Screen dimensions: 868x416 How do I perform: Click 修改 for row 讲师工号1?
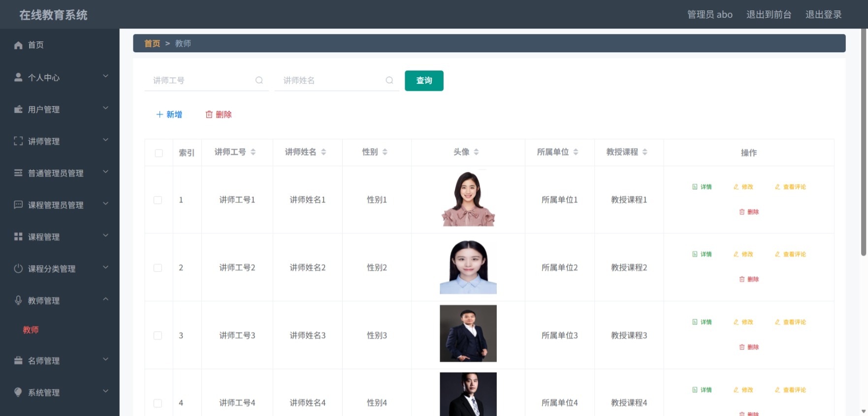click(743, 187)
